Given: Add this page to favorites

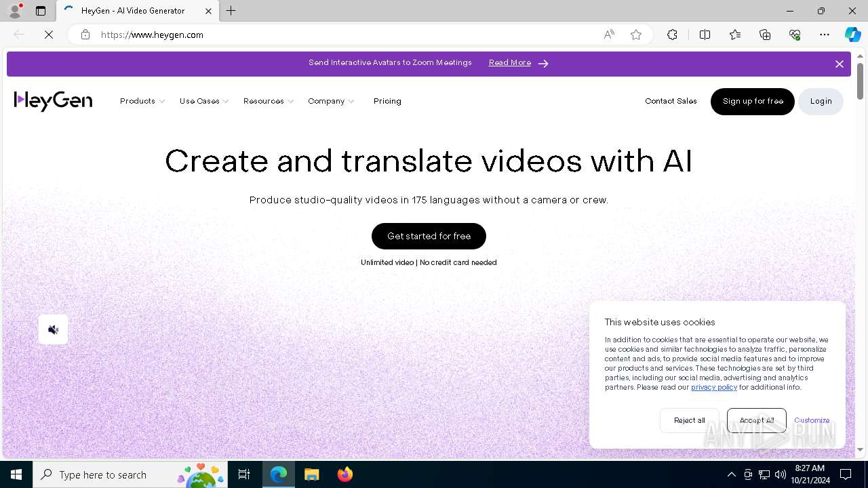Looking at the screenshot, I should [x=636, y=35].
